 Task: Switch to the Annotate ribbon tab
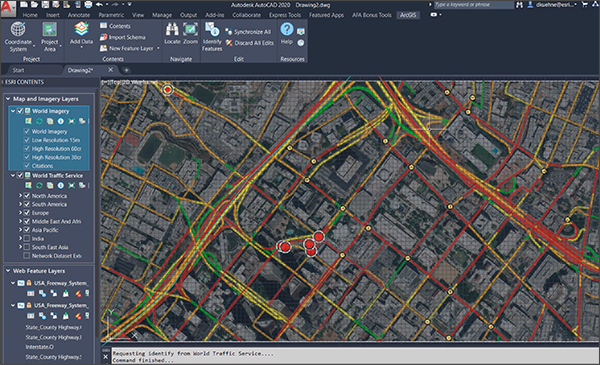coord(78,15)
